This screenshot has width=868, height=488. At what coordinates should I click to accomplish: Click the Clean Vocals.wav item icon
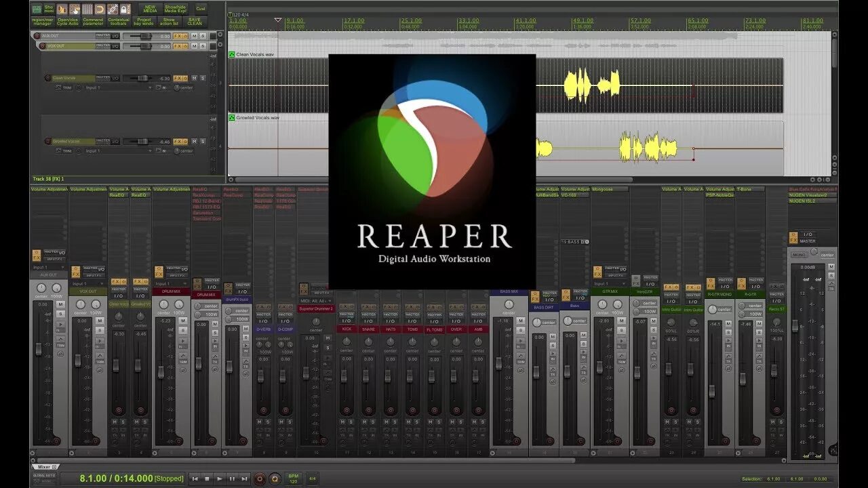(232, 54)
